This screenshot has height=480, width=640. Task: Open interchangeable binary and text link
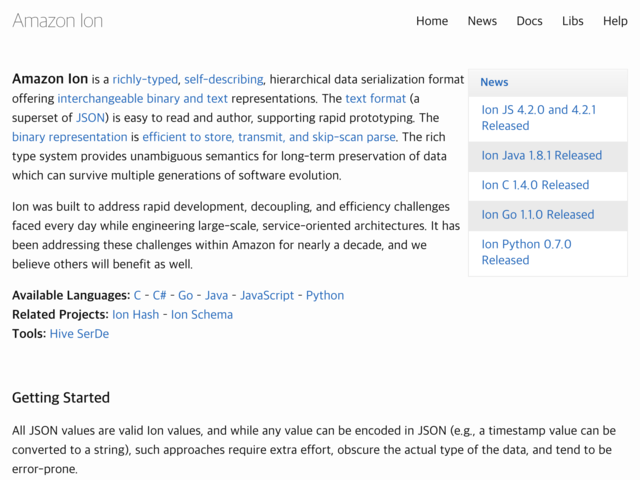[142, 98]
